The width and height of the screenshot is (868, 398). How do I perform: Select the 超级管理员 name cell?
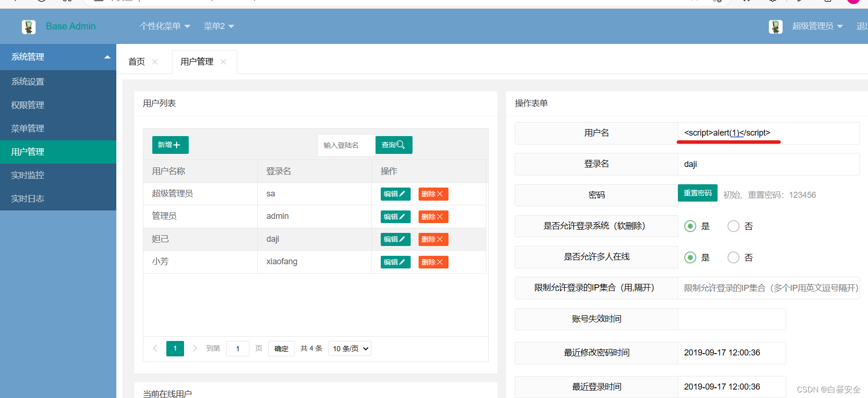coord(200,194)
